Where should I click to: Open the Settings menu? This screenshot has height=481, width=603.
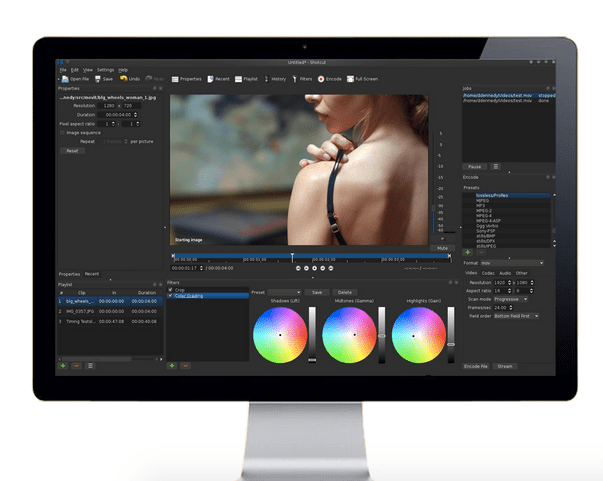(105, 70)
